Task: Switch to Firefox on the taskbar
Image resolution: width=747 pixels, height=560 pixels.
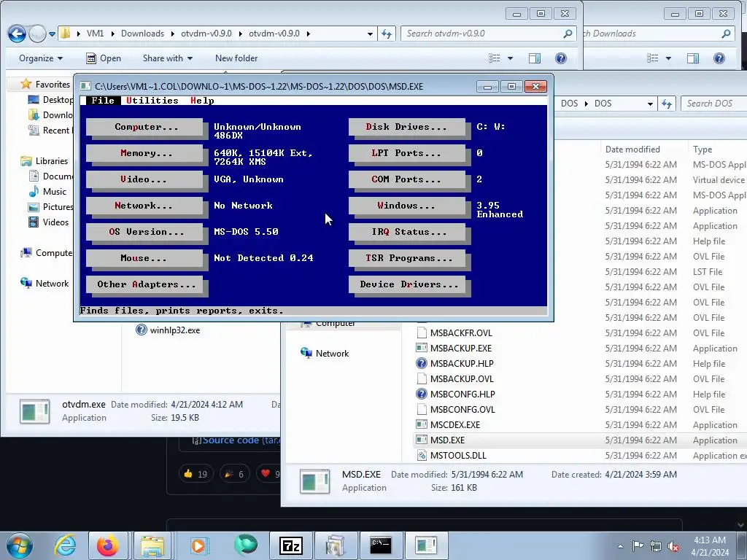Action: pyautogui.click(x=108, y=545)
